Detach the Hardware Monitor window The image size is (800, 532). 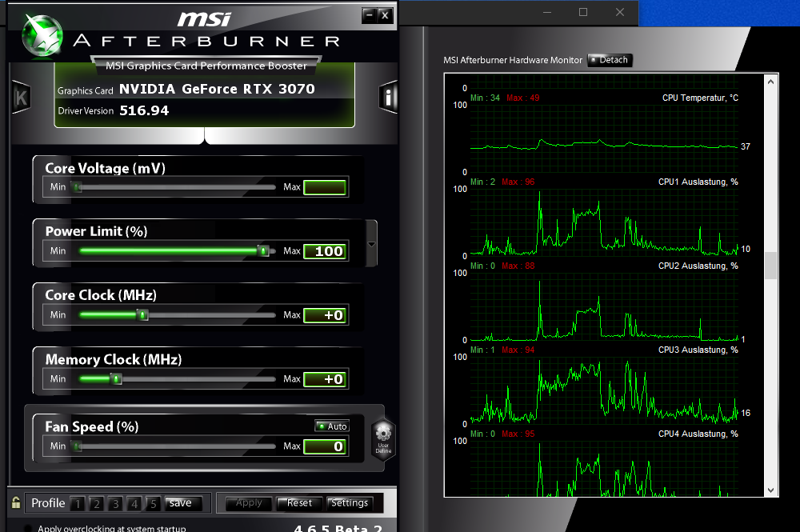(610, 60)
